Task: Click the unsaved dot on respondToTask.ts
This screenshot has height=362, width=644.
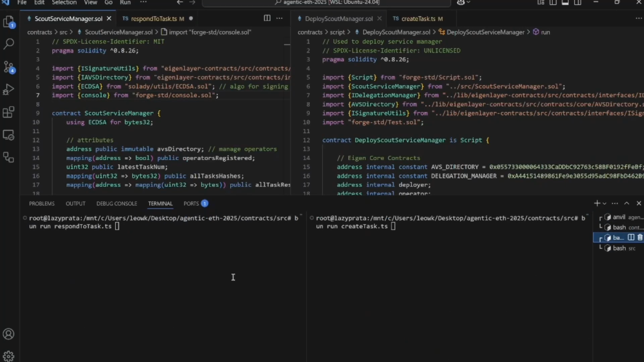Action: tap(191, 18)
